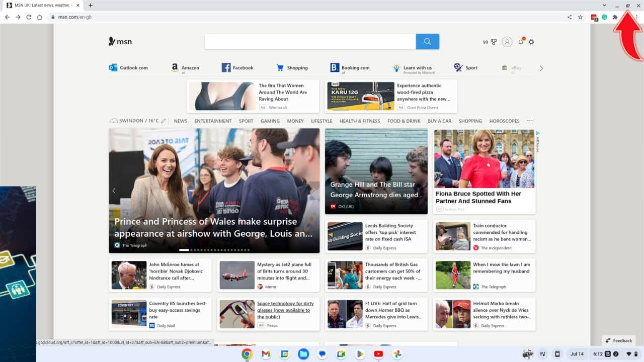The height and width of the screenshot is (362, 644).
Task: Open the When I mow the lawn article
Action: (x=485, y=275)
